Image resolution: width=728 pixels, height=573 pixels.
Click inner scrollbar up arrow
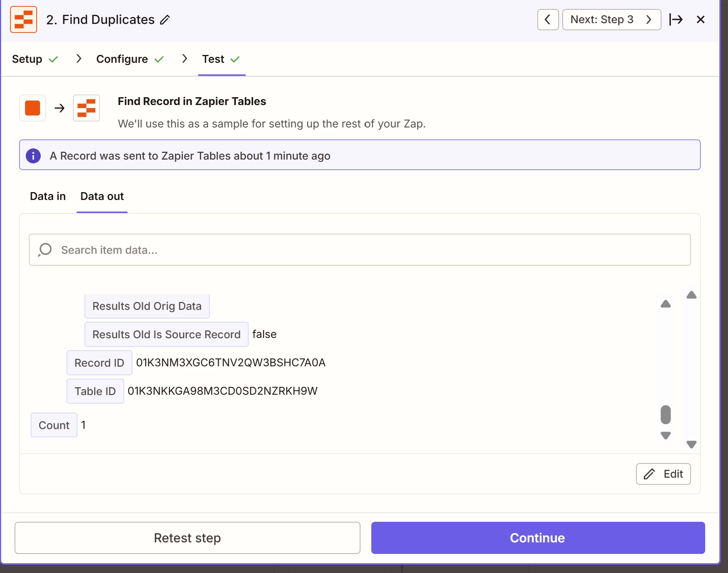click(666, 304)
